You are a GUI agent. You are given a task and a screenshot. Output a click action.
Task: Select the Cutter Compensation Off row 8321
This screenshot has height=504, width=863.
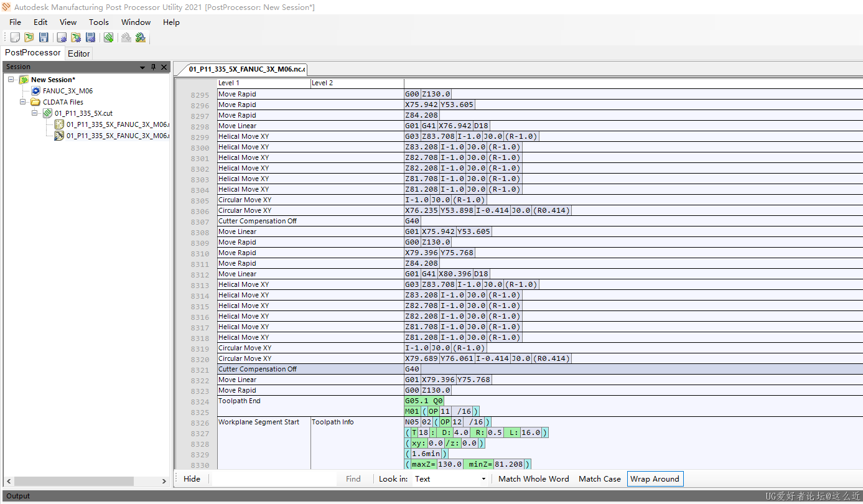click(x=539, y=369)
